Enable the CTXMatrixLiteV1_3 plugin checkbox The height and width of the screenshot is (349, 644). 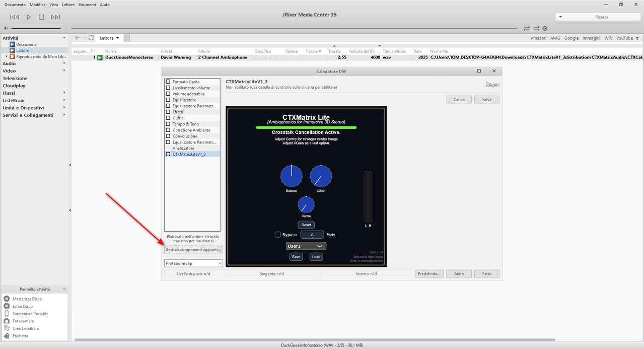(168, 154)
